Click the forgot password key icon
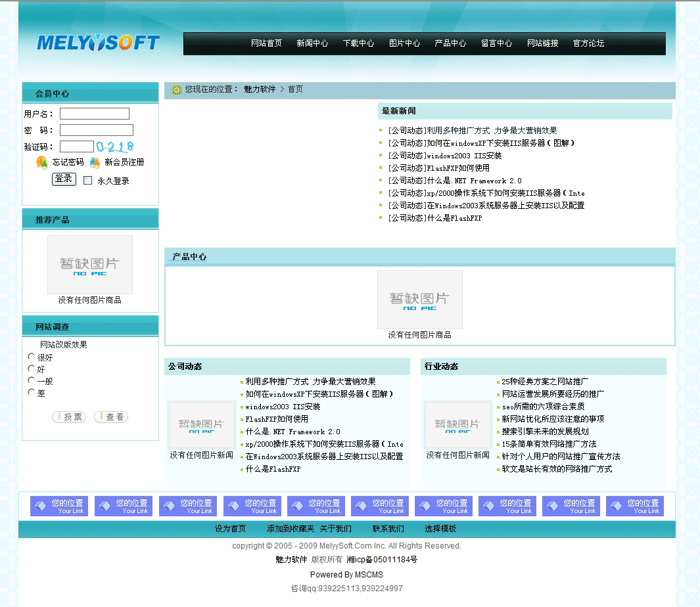Image resolution: width=700 pixels, height=607 pixels. click(42, 162)
